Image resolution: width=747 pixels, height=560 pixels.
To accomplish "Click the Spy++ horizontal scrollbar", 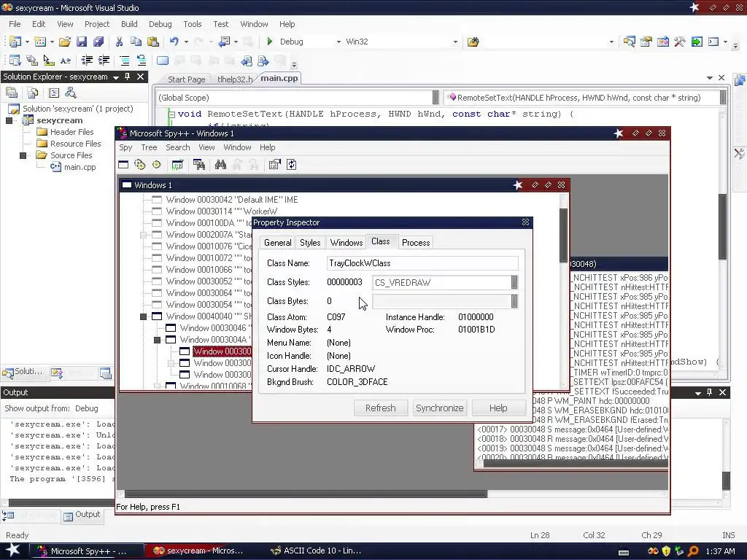I will [306, 494].
